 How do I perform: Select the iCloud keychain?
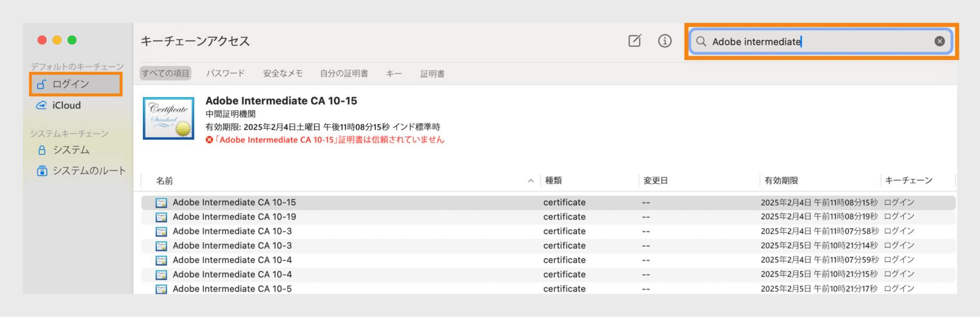(66, 105)
